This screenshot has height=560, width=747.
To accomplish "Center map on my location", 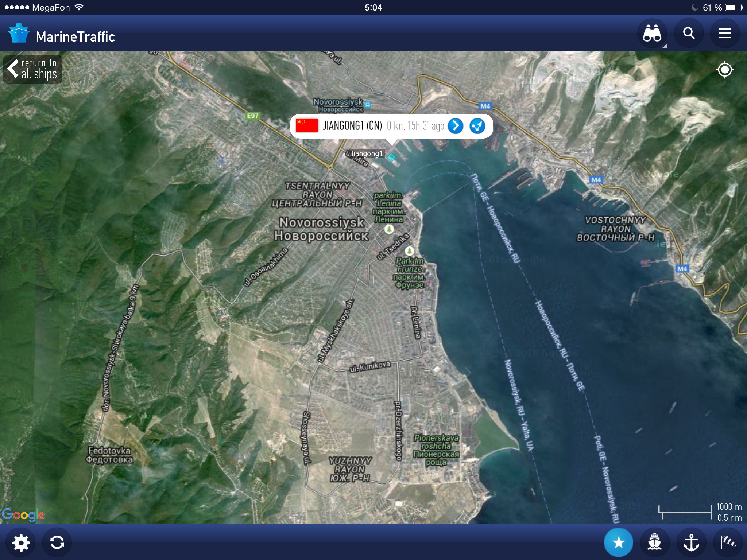I will 724,70.
